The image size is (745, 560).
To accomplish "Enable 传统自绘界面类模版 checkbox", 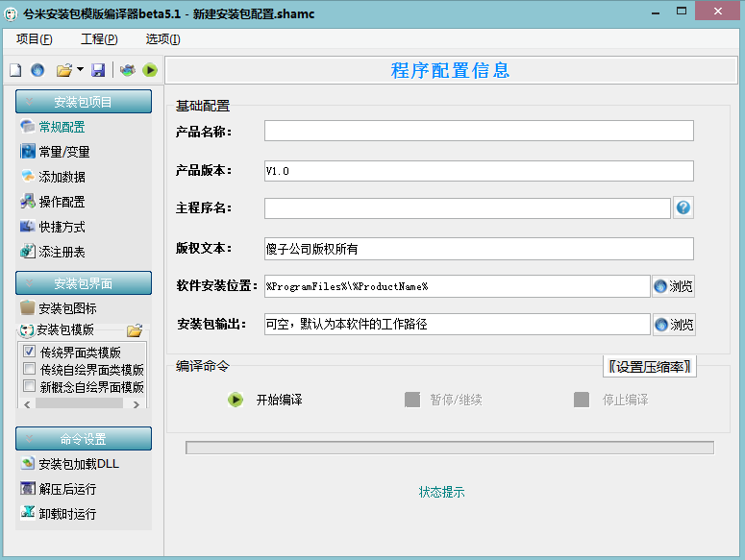I will (x=29, y=370).
